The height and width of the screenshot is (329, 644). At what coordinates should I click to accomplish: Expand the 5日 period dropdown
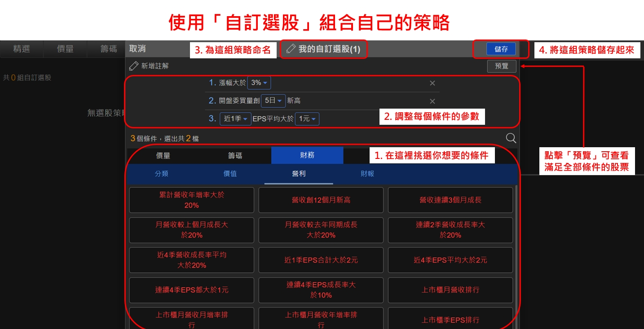coord(273,101)
